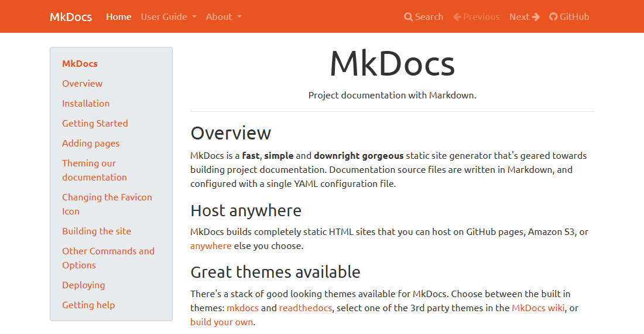Jump to Building the site section
Image resolution: width=644 pixels, height=334 pixels.
coord(97,231)
